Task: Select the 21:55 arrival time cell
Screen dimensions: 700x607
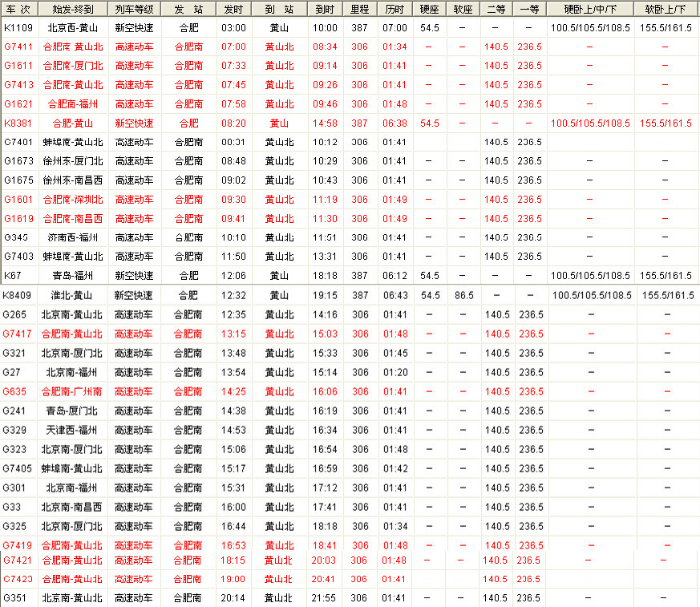Action: 324,598
